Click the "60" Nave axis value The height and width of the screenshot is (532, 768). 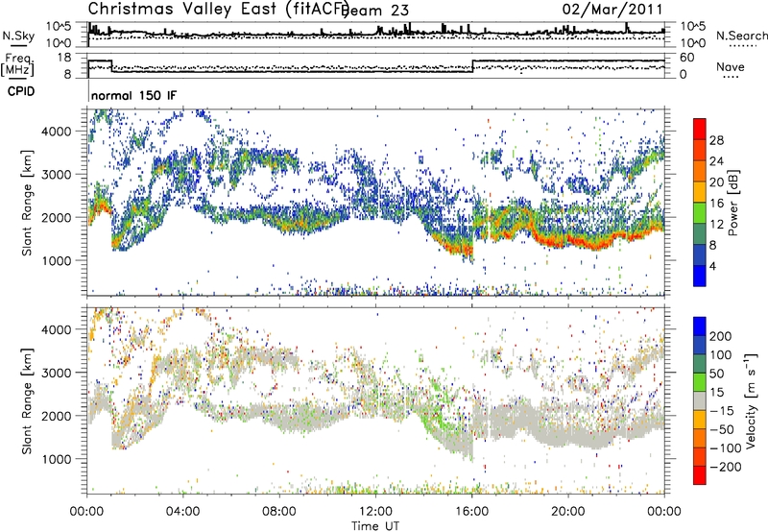pos(687,58)
